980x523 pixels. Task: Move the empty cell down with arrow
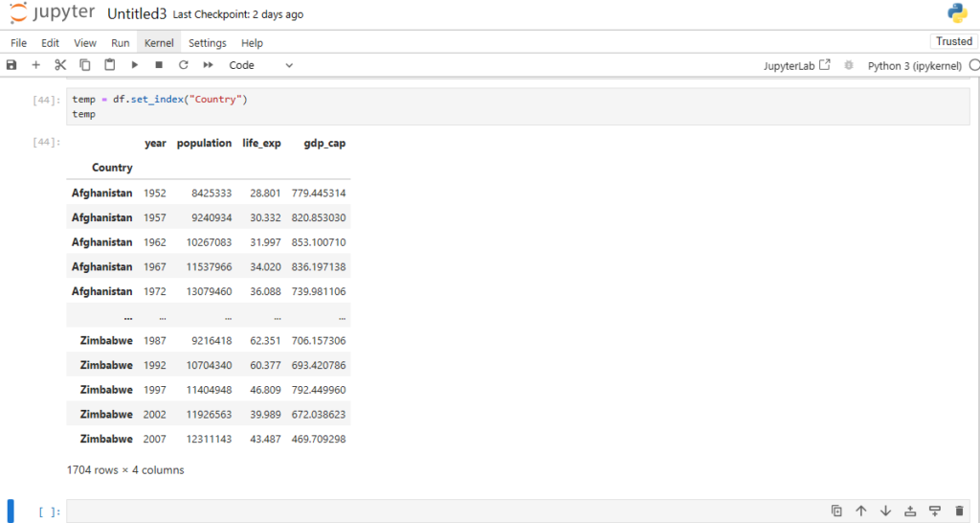coord(885,512)
